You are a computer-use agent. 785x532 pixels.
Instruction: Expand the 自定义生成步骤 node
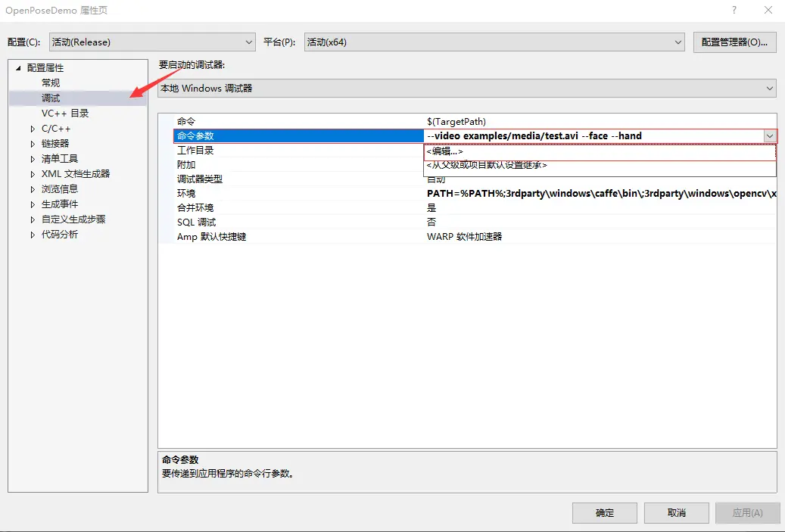click(33, 219)
